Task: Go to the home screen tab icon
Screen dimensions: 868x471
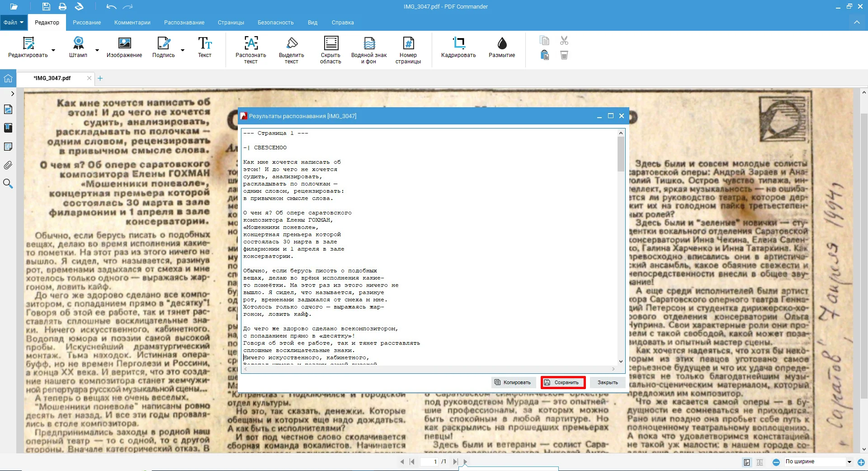Action: tap(8, 78)
